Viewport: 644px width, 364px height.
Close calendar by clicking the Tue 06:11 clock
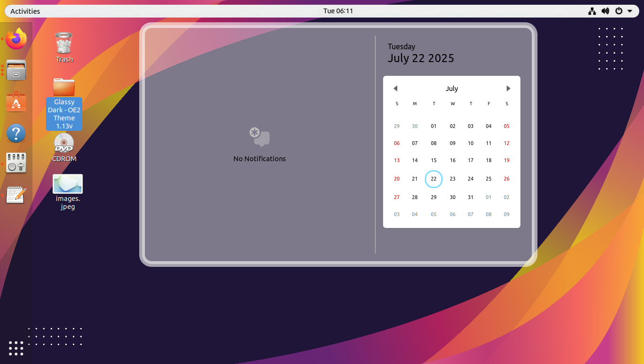tap(338, 11)
